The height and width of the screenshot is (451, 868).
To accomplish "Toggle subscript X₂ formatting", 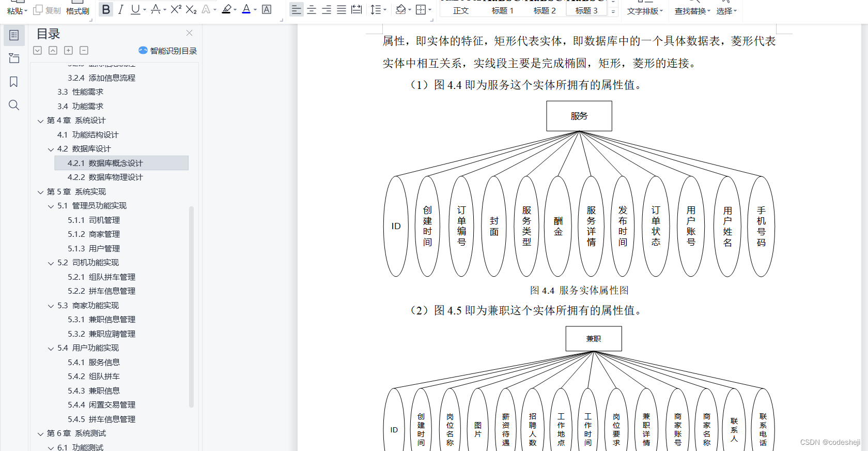I will 191,9.
